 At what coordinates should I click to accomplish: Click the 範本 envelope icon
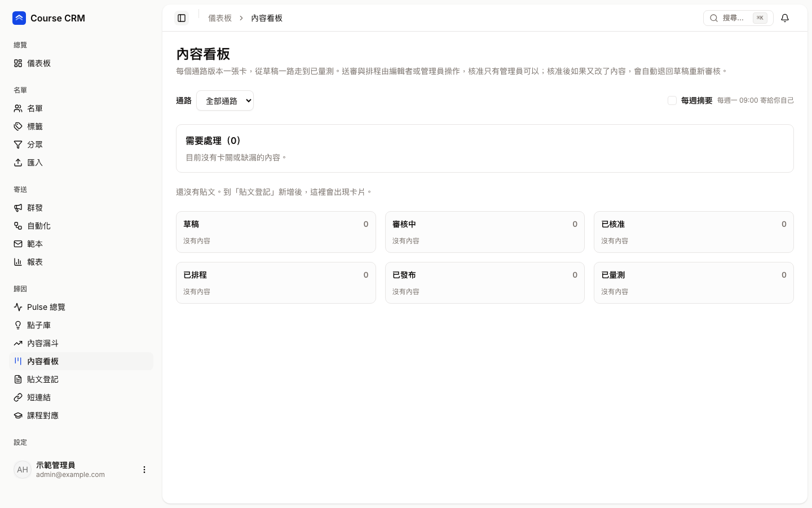[18, 244]
